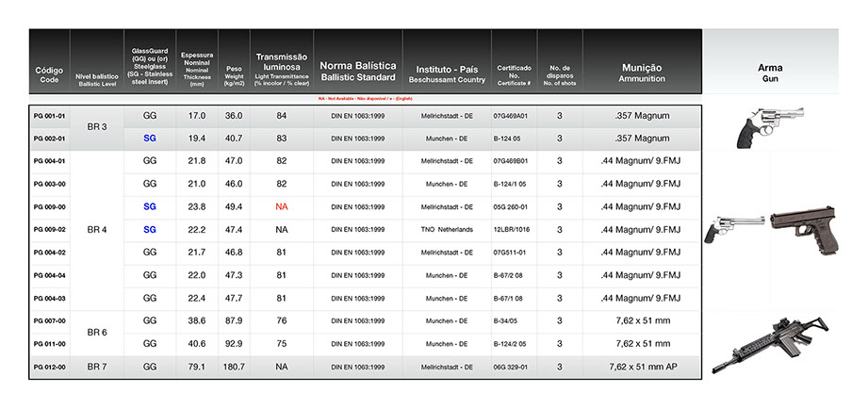Select code PG 004-02

pyautogui.click(x=50, y=253)
